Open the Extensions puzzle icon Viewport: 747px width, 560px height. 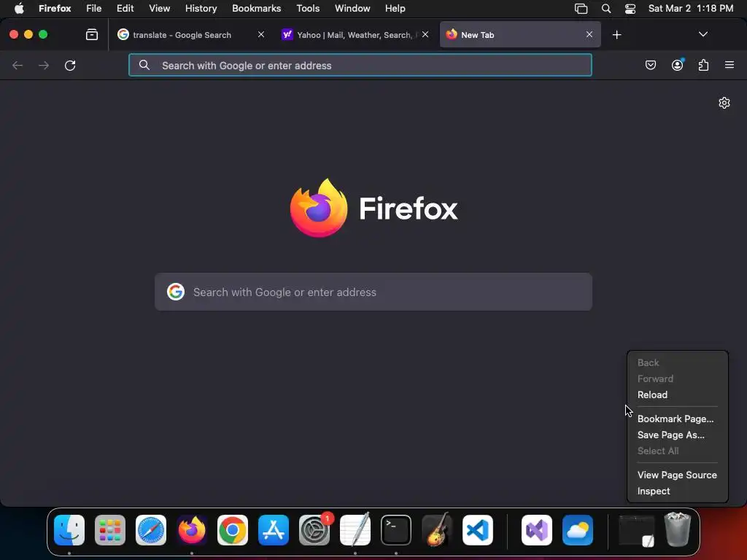pos(704,65)
